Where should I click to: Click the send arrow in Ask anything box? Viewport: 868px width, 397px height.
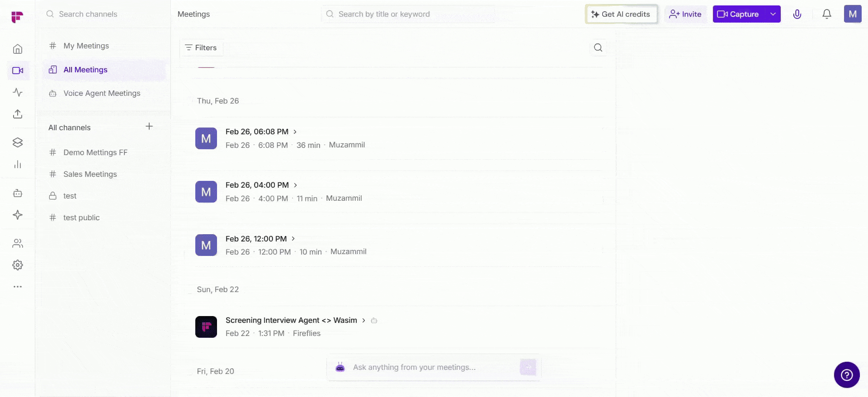[x=528, y=367]
